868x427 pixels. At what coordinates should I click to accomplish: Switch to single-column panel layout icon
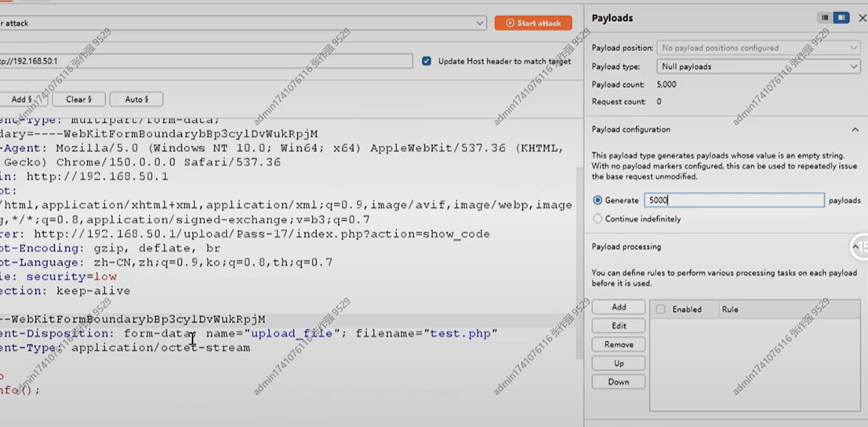825,18
